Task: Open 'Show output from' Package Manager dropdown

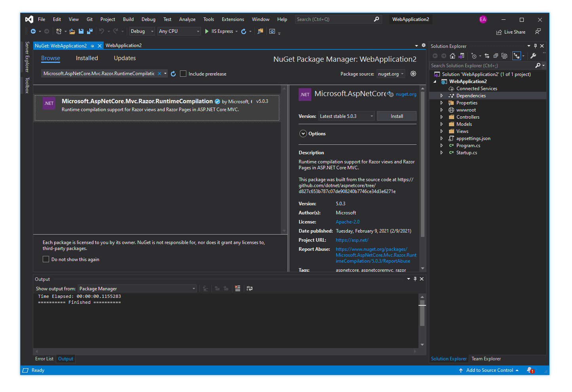Action: click(137, 288)
